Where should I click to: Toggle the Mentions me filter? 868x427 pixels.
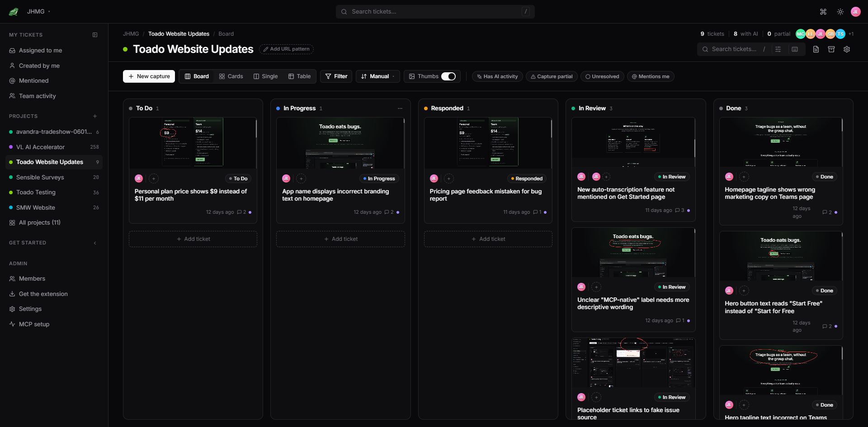pyautogui.click(x=651, y=76)
